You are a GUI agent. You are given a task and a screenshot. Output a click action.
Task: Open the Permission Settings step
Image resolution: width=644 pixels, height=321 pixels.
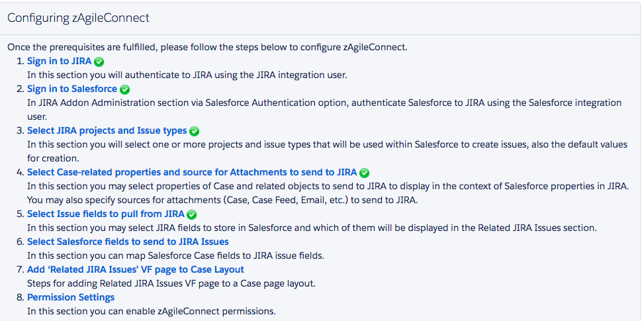[71, 297]
